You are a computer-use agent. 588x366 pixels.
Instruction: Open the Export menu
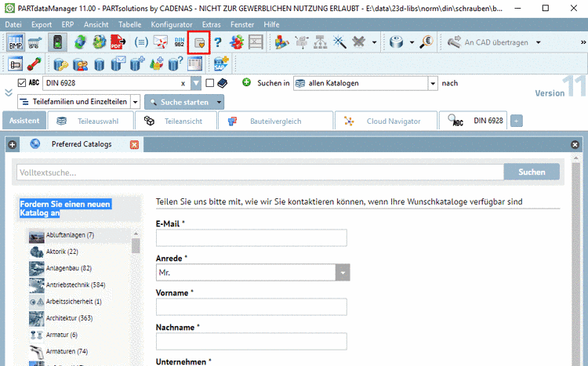point(42,25)
